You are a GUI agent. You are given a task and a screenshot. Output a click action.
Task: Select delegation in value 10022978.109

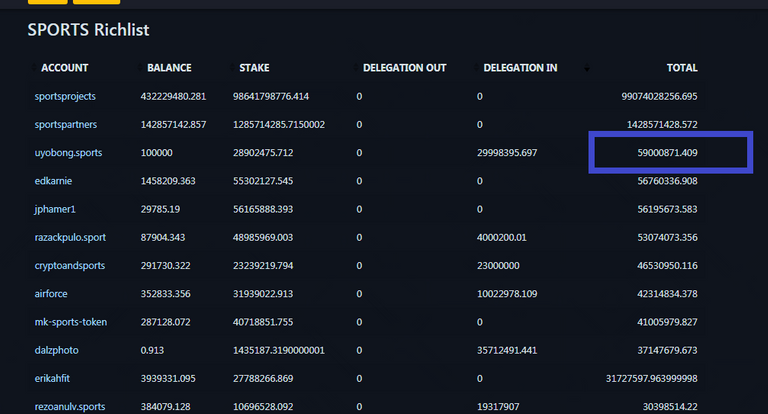[507, 294]
